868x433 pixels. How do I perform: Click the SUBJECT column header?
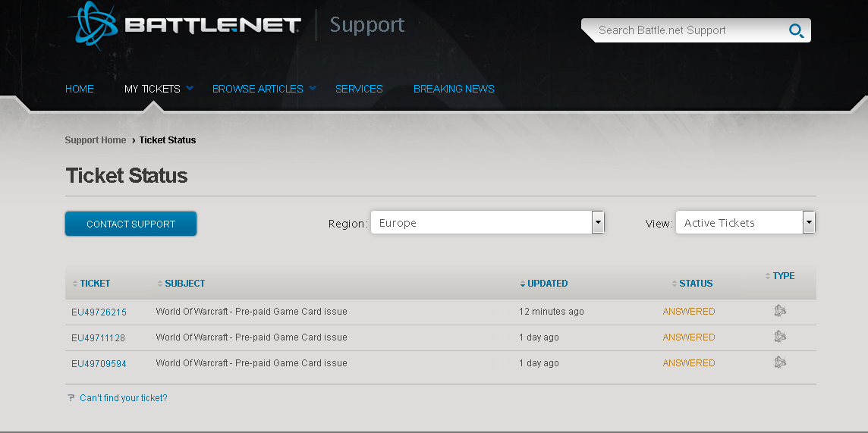tap(185, 283)
